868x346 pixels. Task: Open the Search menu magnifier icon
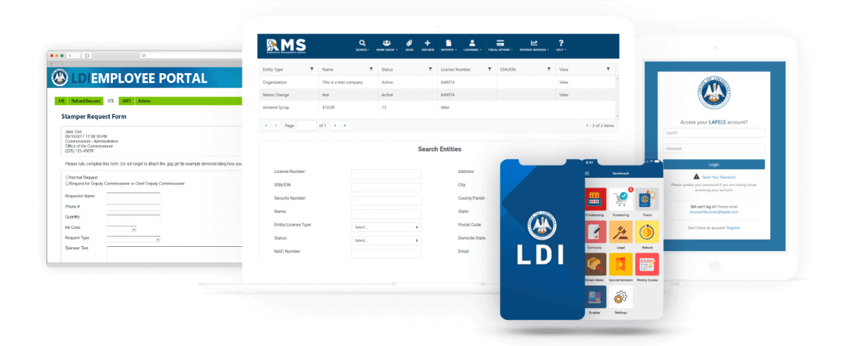pos(363,43)
